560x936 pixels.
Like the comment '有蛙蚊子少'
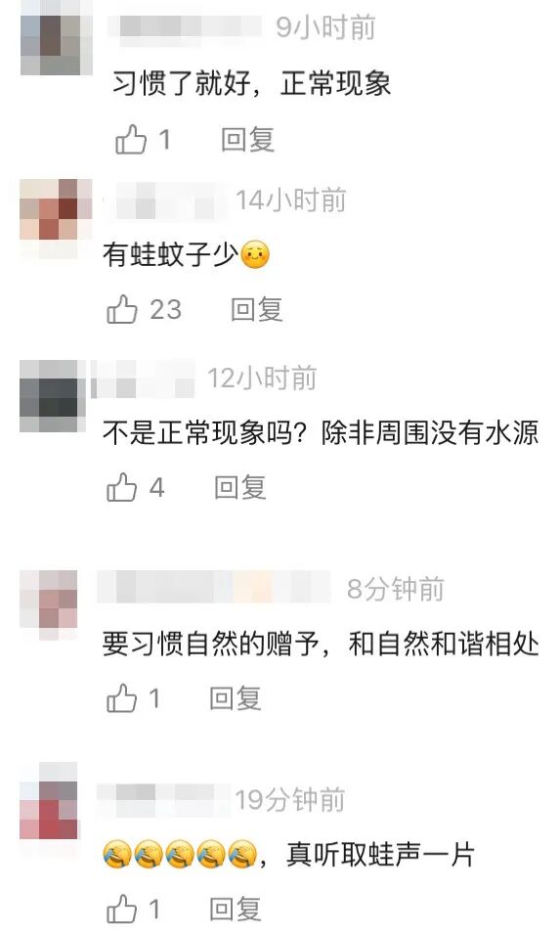pos(121,309)
